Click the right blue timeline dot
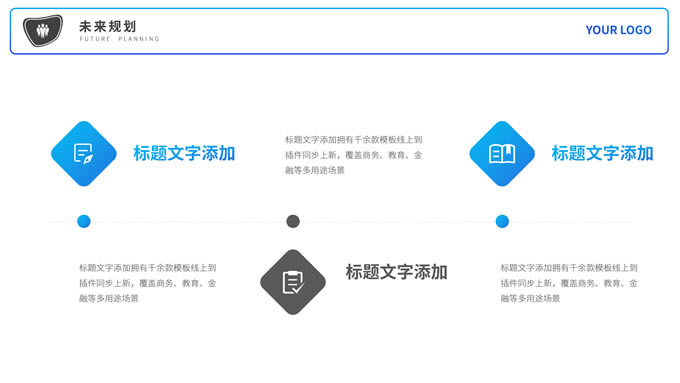Screen dimensions: 680x383 click(x=502, y=221)
